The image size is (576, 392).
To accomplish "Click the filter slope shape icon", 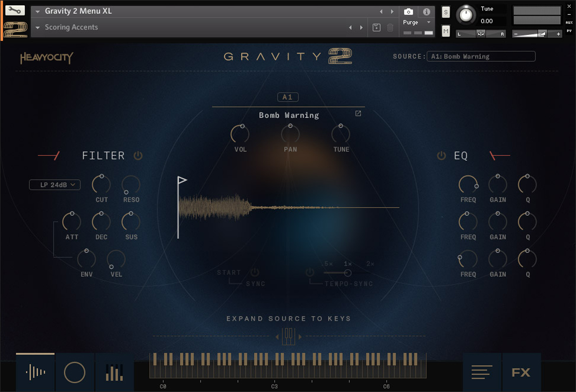I will point(49,155).
